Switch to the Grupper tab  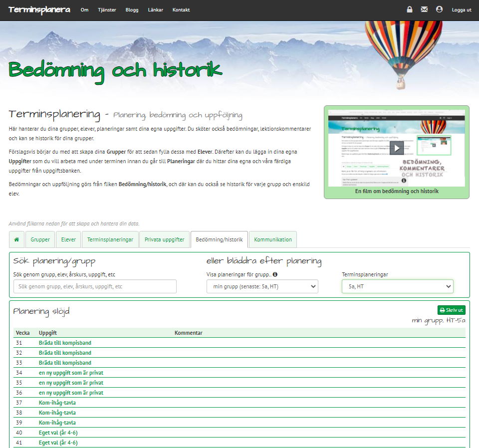point(40,239)
